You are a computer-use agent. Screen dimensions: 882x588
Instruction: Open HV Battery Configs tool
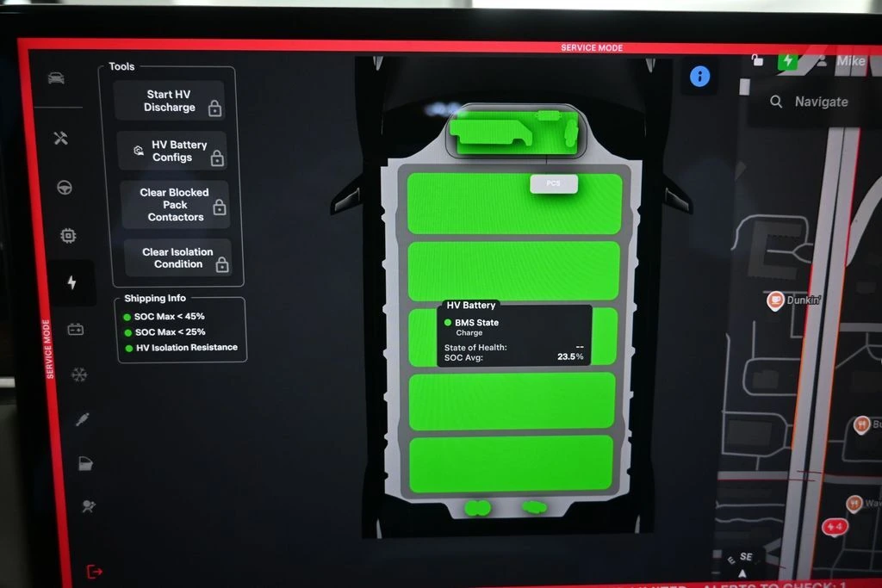pyautogui.click(x=172, y=152)
